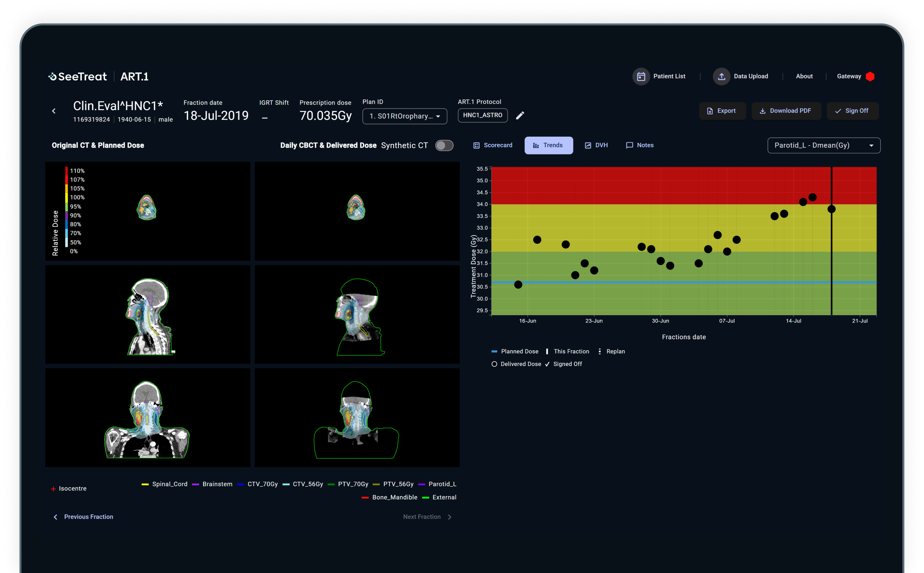924x573 pixels.
Task: Click the HNC1_ASTRO protocol selector
Action: [482, 115]
